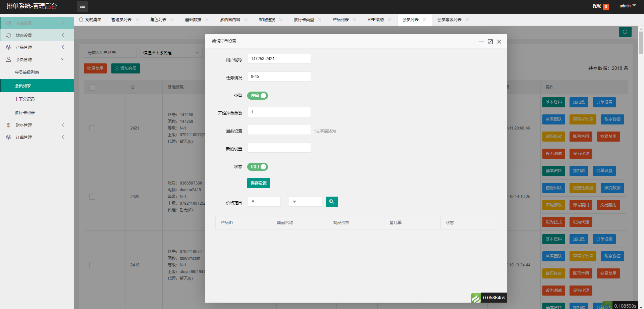The image size is (644, 309).
Task: Check the box for member row 2421
Action: click(92, 128)
